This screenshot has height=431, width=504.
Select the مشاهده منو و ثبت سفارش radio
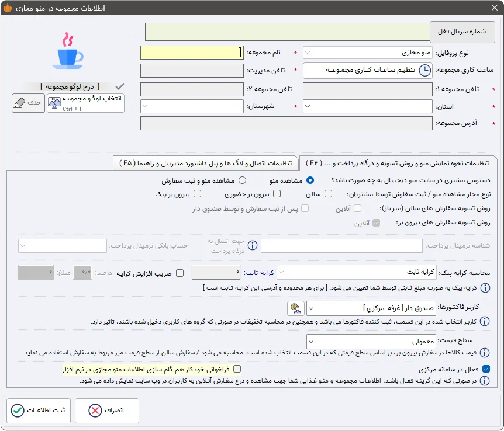tap(243, 180)
